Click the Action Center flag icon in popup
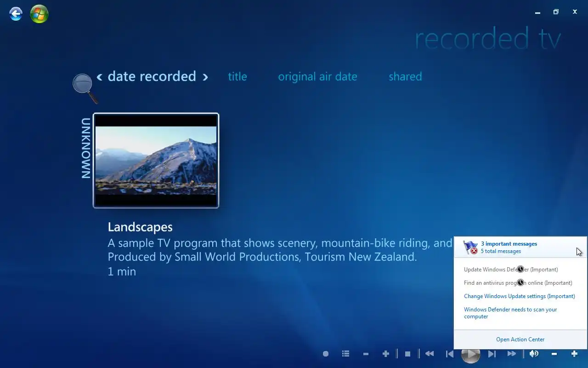 pos(470,247)
